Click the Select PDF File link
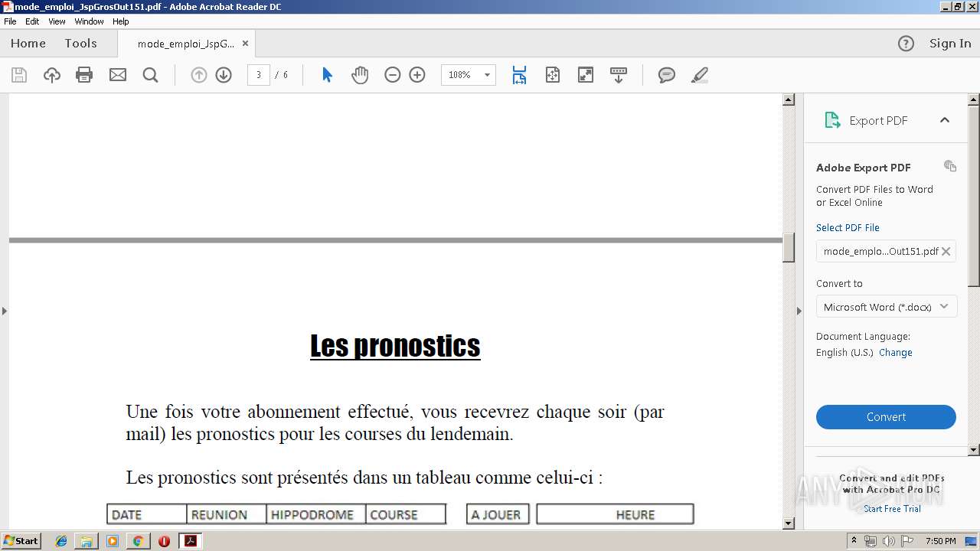The width and height of the screenshot is (980, 551). tap(848, 228)
